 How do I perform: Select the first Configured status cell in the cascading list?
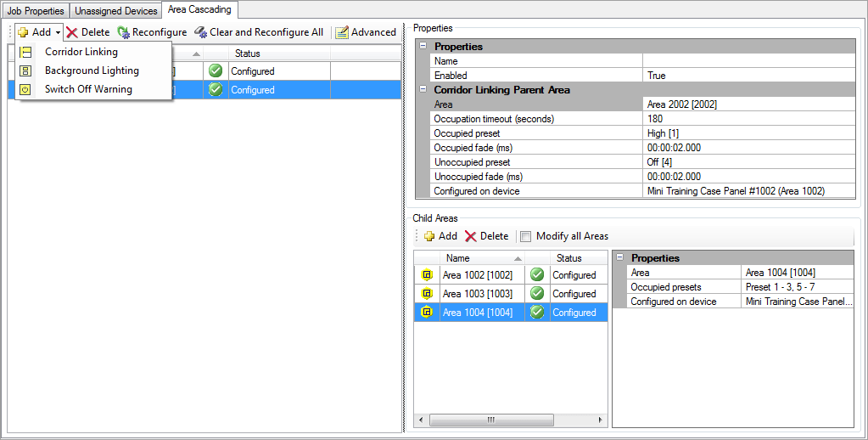(x=279, y=71)
